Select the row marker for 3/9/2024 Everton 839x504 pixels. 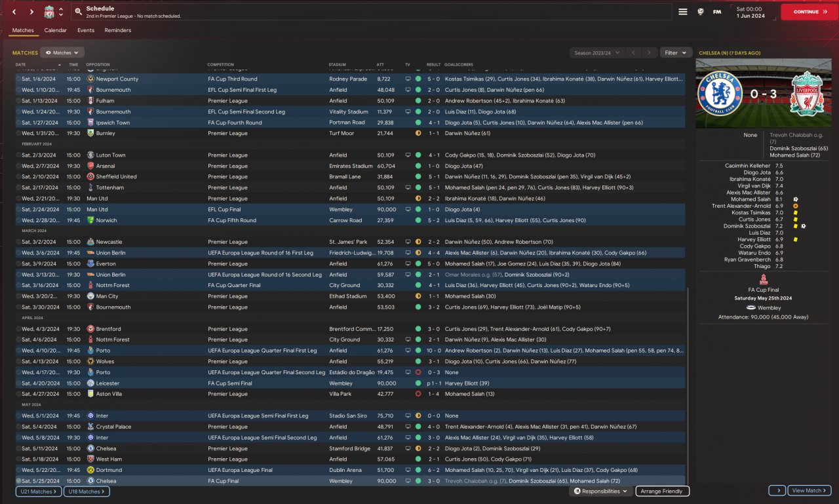[x=18, y=263]
